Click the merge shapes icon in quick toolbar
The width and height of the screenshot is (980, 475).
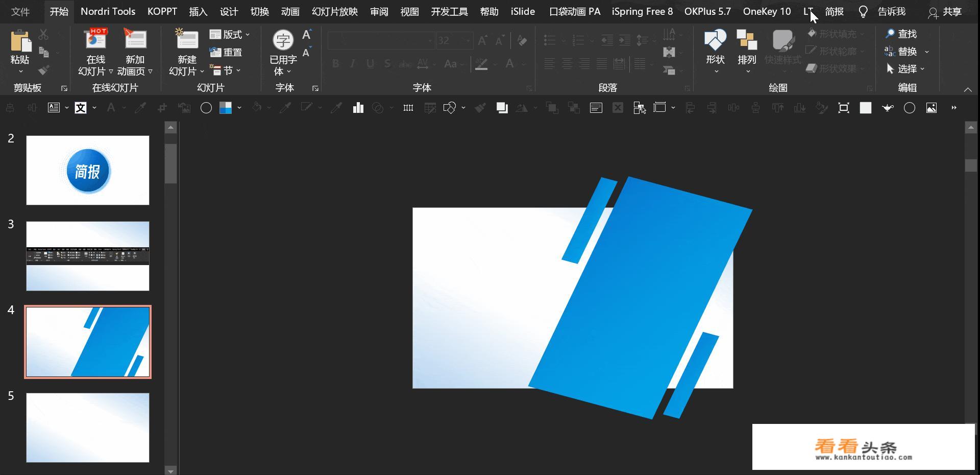click(x=449, y=108)
